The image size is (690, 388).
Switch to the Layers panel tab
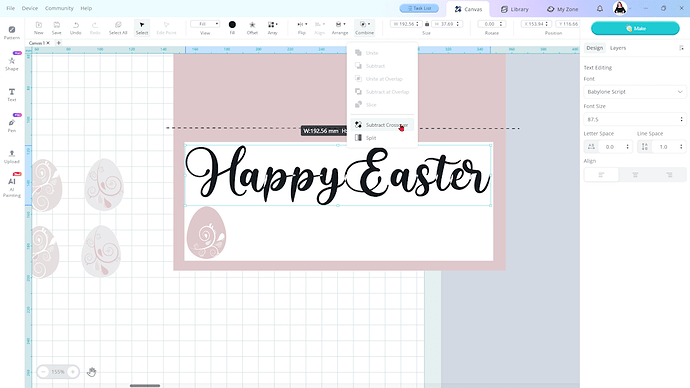click(618, 48)
